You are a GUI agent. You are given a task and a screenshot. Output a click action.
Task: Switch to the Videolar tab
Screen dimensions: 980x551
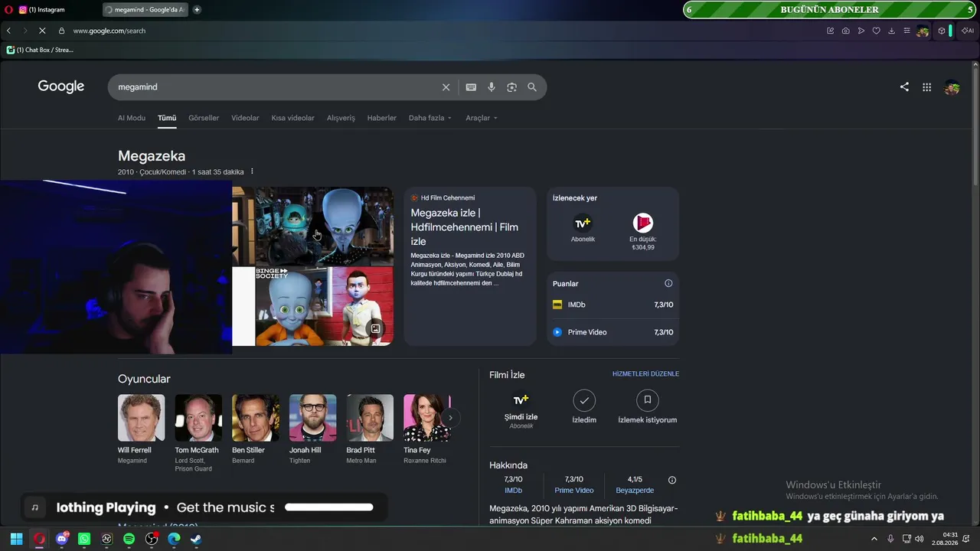click(x=245, y=118)
